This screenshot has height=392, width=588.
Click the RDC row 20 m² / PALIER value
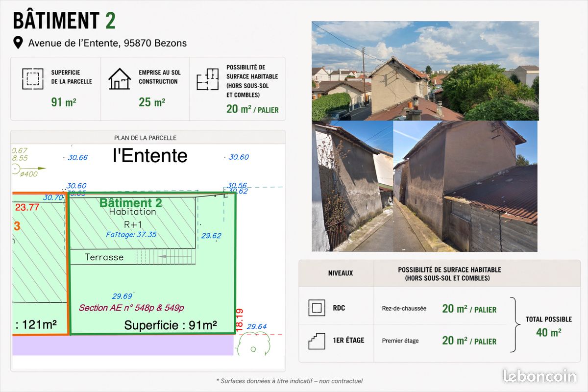coord(469,309)
